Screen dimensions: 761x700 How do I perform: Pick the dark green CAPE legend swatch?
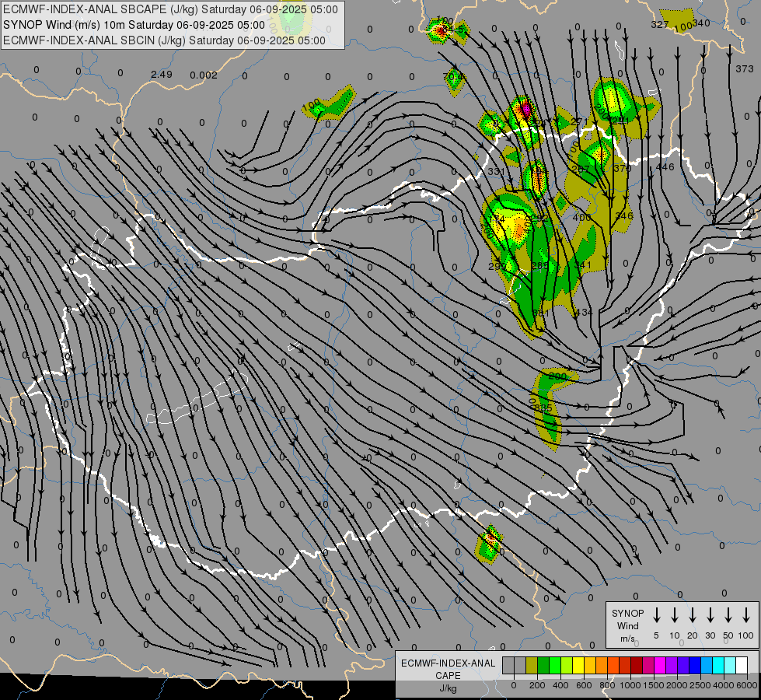click(x=543, y=665)
